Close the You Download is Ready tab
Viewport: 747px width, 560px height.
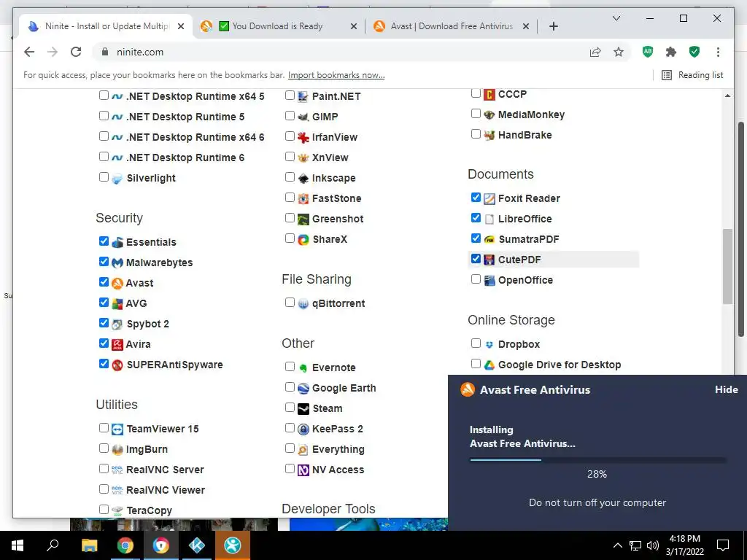(354, 27)
